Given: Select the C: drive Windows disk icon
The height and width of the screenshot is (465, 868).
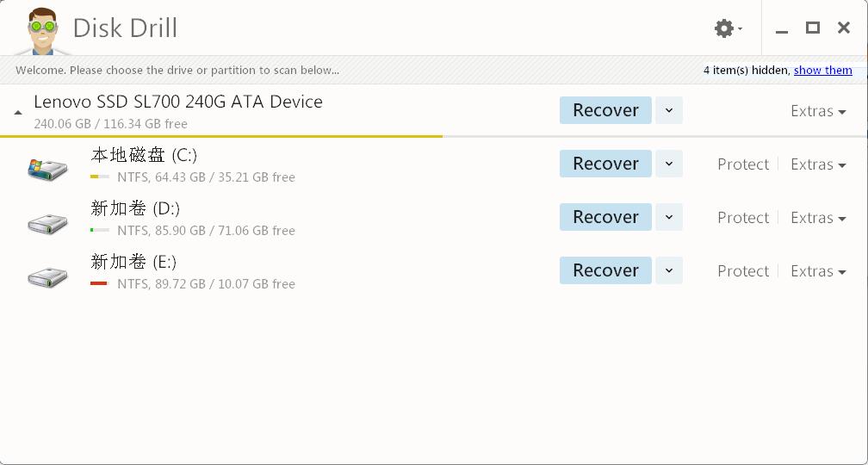Looking at the screenshot, I should click(x=47, y=169).
